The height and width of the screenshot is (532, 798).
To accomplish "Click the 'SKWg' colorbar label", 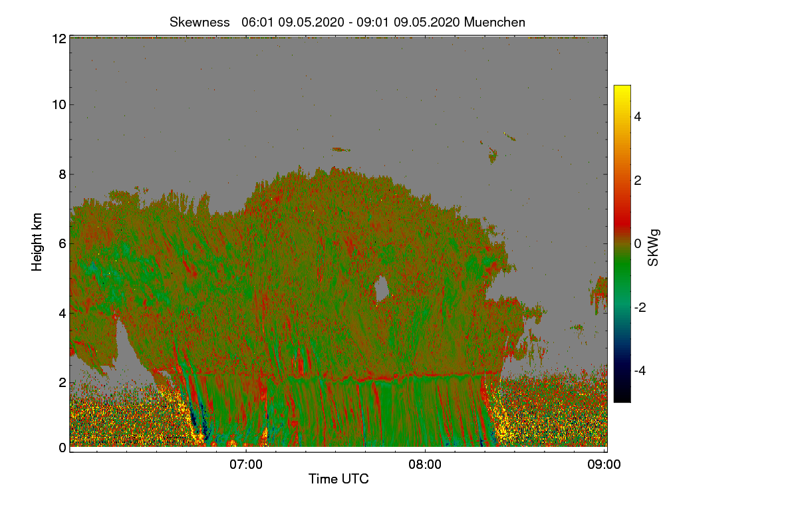I will point(654,247).
